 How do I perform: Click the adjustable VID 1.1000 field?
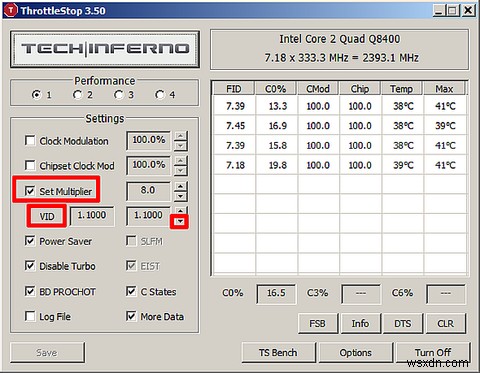click(149, 216)
